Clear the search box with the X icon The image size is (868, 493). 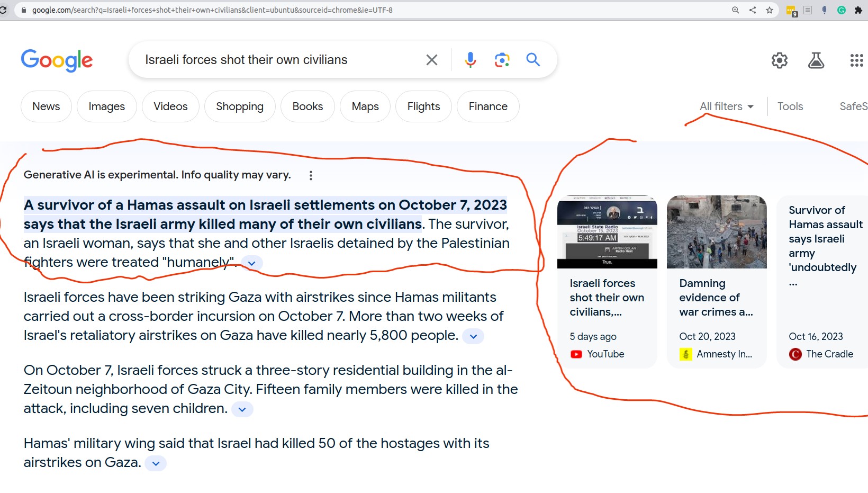431,60
